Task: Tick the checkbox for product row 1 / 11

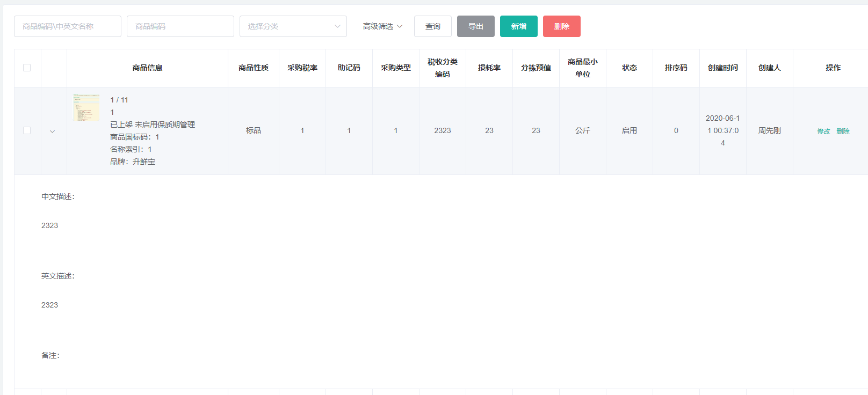Action: click(x=27, y=130)
